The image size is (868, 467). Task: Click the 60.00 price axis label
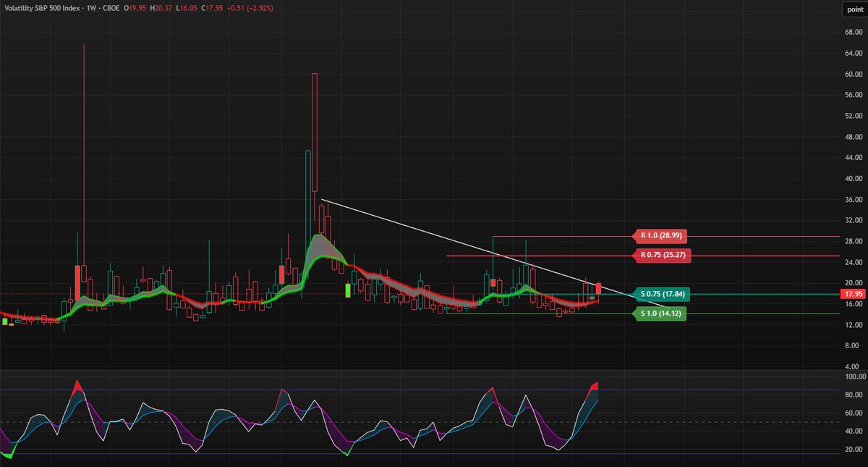pos(852,74)
